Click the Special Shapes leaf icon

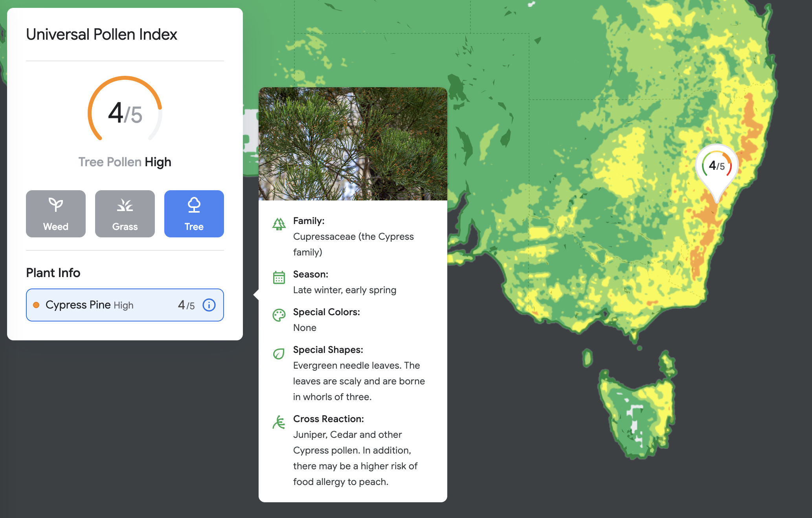pyautogui.click(x=279, y=354)
